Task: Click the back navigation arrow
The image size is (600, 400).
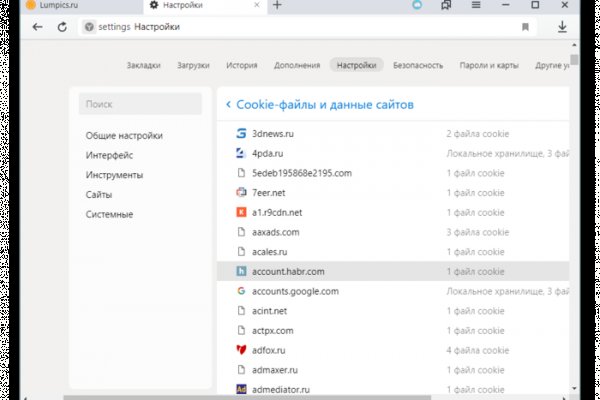Action: [37, 27]
